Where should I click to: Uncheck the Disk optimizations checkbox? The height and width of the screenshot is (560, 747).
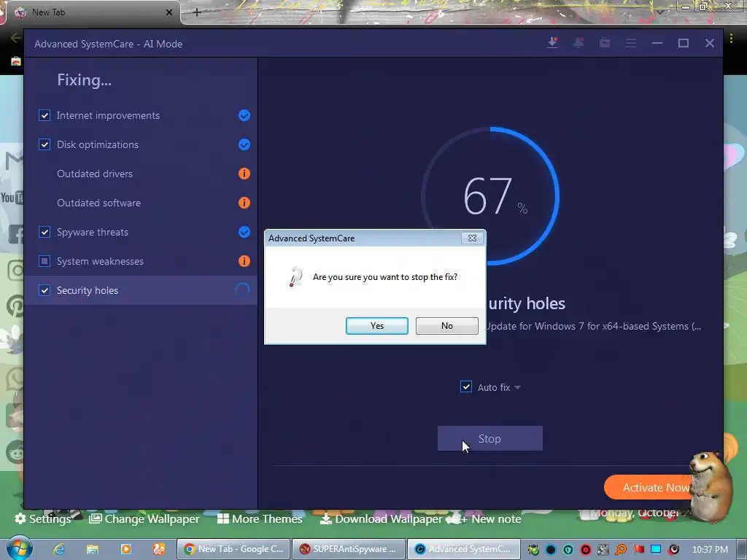(44, 144)
